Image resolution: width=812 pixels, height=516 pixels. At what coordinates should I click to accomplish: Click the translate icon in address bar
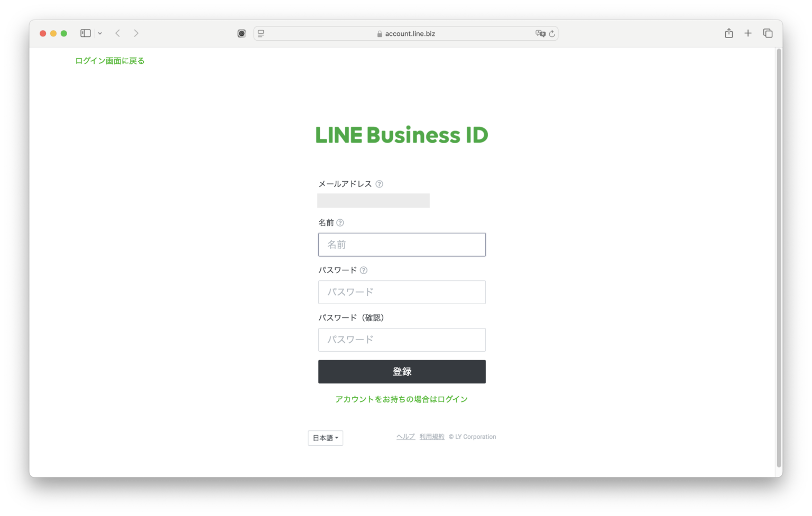point(540,33)
